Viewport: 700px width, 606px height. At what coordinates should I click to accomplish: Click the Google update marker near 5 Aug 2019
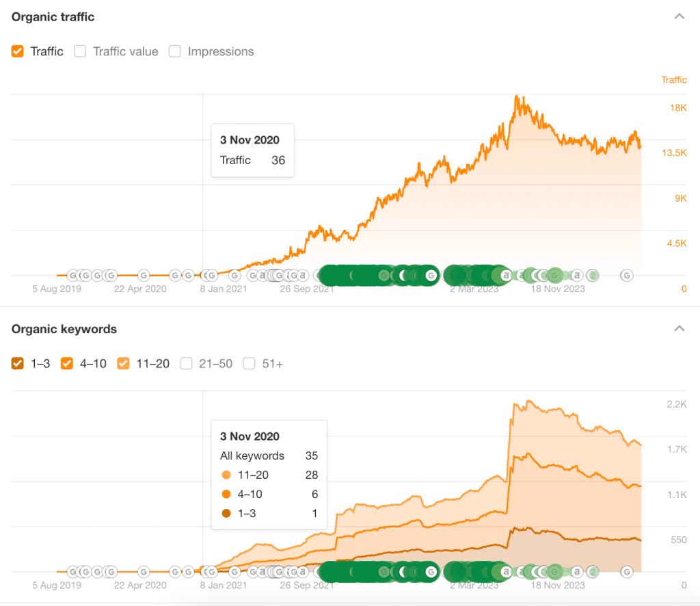point(74,274)
